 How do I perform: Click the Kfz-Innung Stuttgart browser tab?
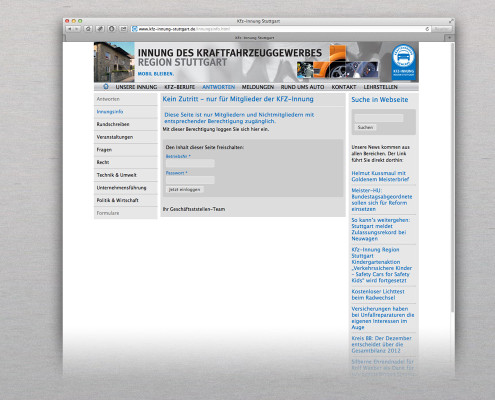click(x=254, y=38)
